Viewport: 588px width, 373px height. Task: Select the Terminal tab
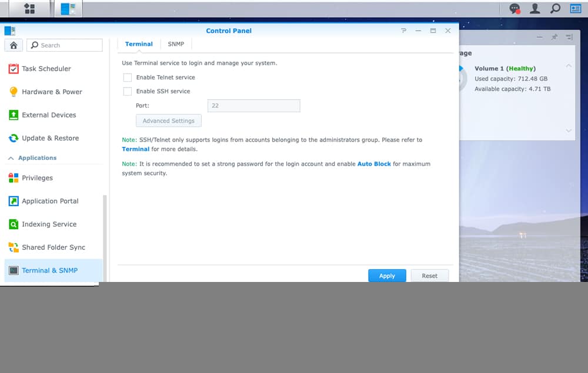click(139, 44)
